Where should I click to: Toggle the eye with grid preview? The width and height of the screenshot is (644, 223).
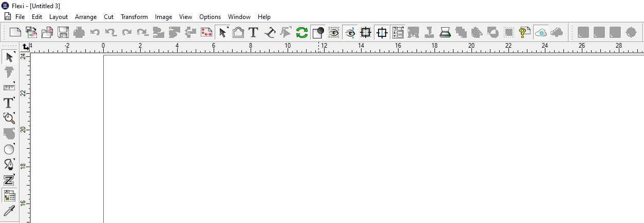pos(334,33)
